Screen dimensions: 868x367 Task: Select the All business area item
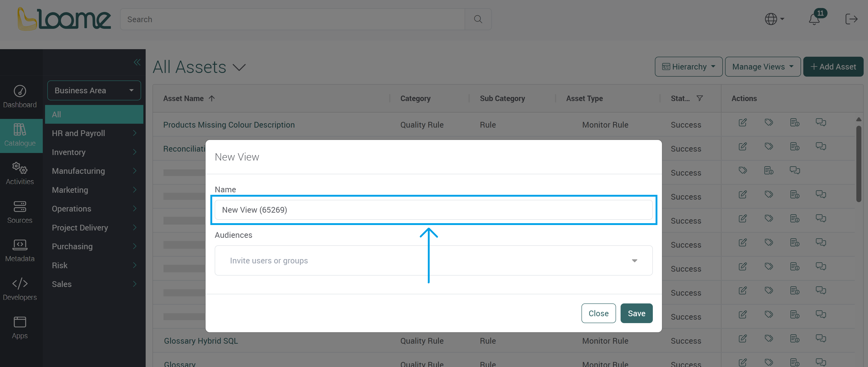94,114
